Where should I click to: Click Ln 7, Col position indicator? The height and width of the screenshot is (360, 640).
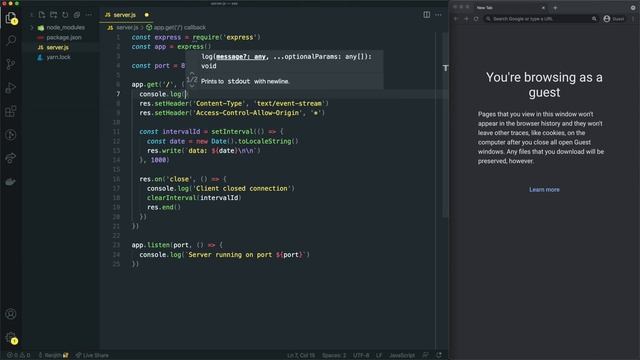coord(301,355)
